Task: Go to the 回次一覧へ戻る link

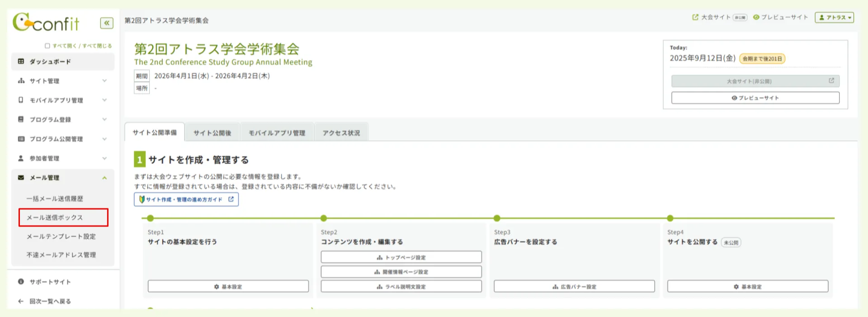Action: pos(50,301)
